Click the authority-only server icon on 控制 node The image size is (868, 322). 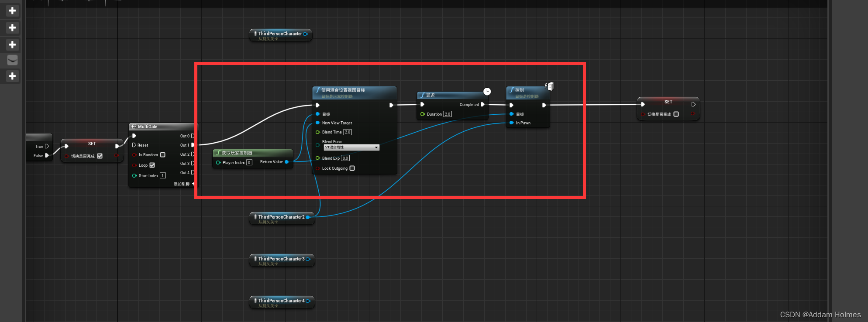coord(550,86)
